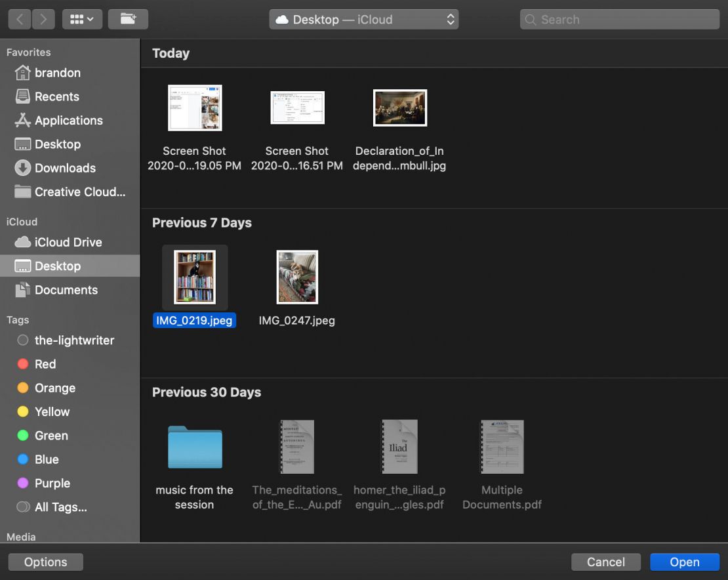Open the brandon home folder

[x=58, y=73]
